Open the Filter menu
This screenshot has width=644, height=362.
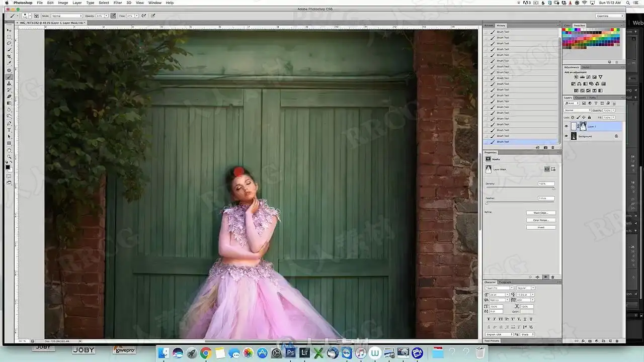pyautogui.click(x=117, y=3)
